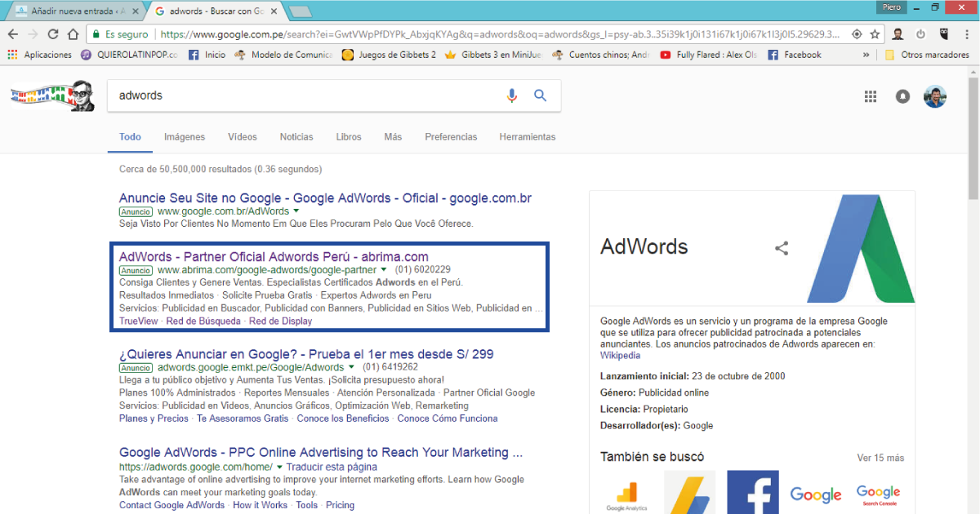Share the AdWords knowledge panel
This screenshot has height=514, width=980.
782,248
